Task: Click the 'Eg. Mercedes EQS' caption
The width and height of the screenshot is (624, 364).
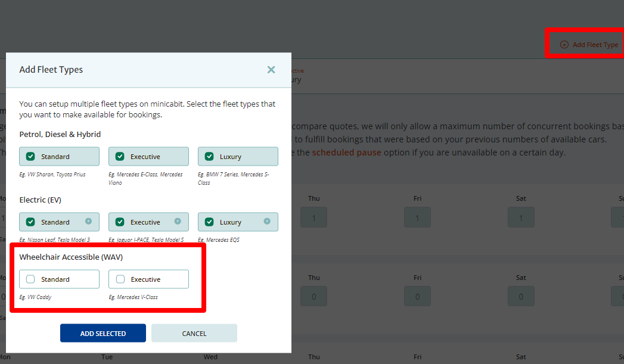Action: click(x=219, y=240)
